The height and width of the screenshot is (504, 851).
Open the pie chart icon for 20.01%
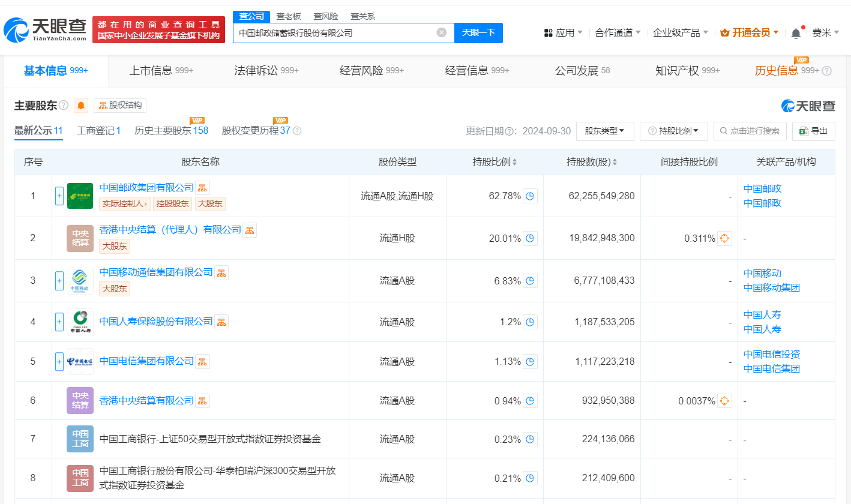point(530,238)
